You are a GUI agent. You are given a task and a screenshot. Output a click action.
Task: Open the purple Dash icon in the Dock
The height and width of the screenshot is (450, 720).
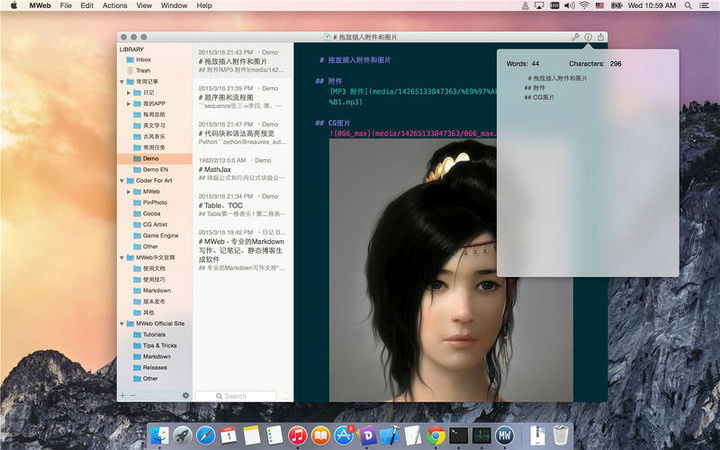(367, 435)
